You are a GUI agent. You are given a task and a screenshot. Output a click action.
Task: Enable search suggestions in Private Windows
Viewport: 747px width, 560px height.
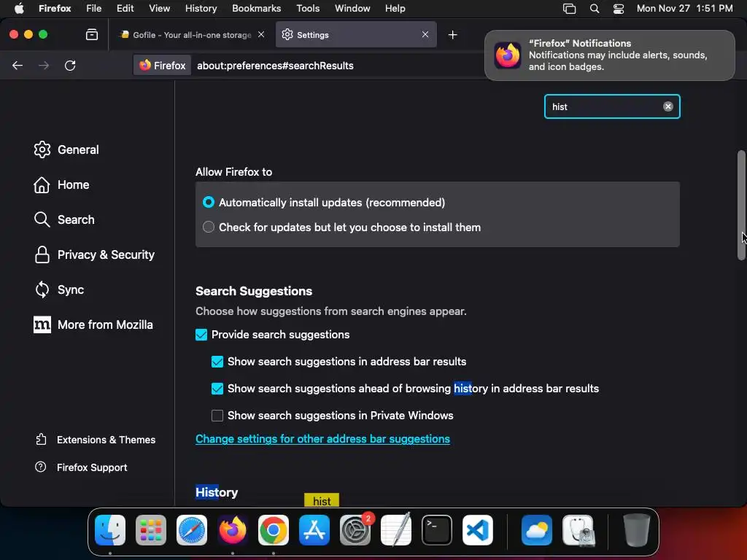(217, 416)
